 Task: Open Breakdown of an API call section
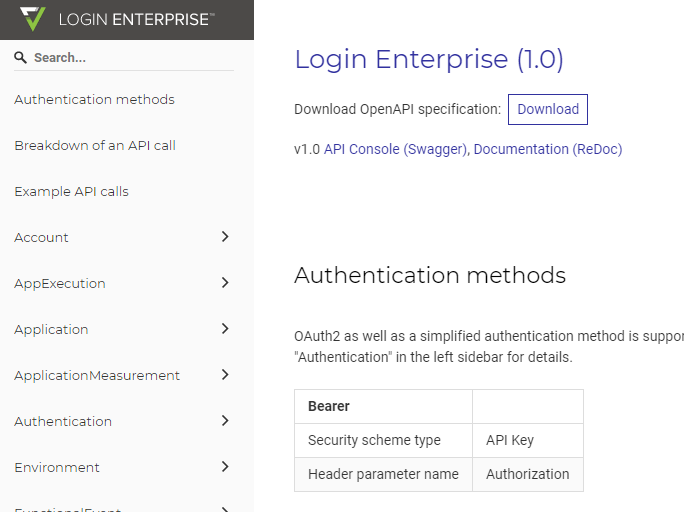click(95, 145)
